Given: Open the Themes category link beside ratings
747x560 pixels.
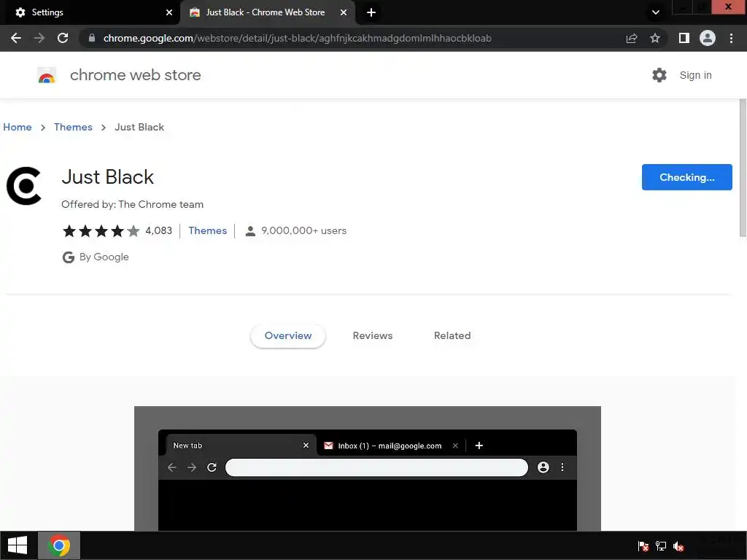Looking at the screenshot, I should (x=208, y=230).
